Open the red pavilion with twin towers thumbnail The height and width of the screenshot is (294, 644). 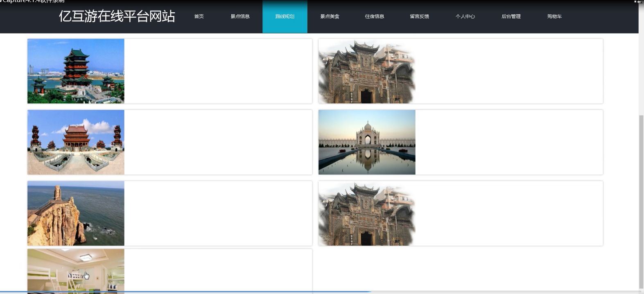(76, 142)
